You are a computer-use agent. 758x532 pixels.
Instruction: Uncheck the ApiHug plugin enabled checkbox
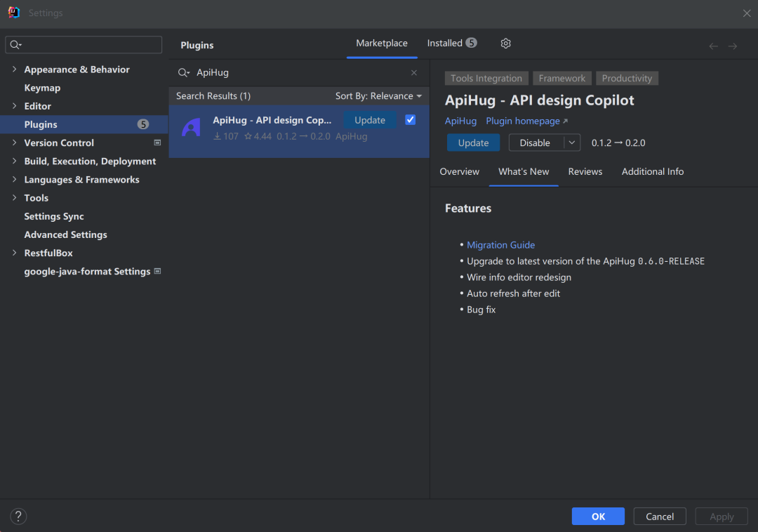(410, 120)
